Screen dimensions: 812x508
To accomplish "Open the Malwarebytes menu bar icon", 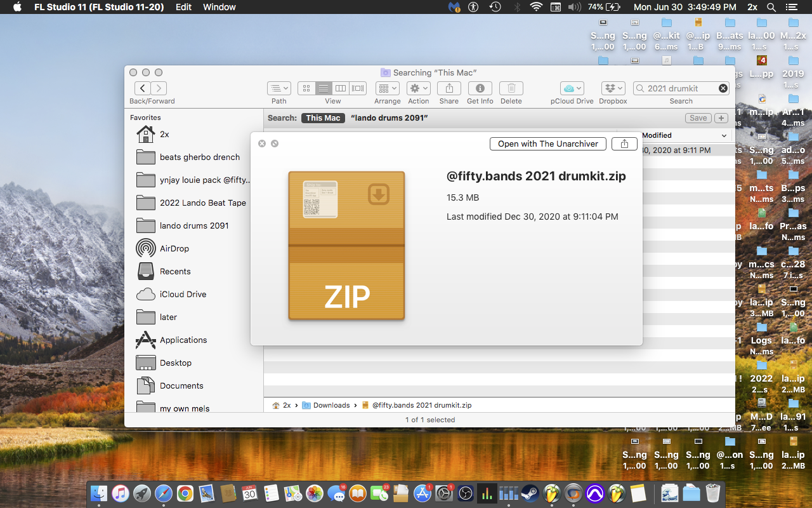I will (x=454, y=7).
